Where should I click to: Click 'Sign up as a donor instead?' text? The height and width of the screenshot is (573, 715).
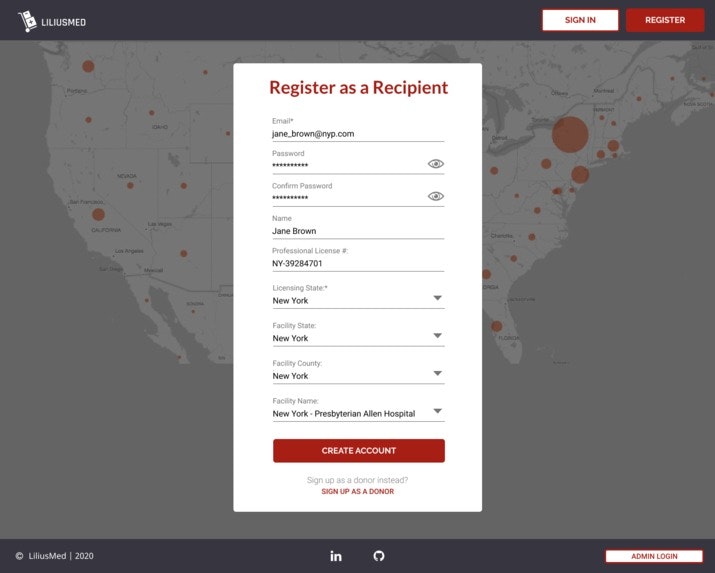click(358, 480)
